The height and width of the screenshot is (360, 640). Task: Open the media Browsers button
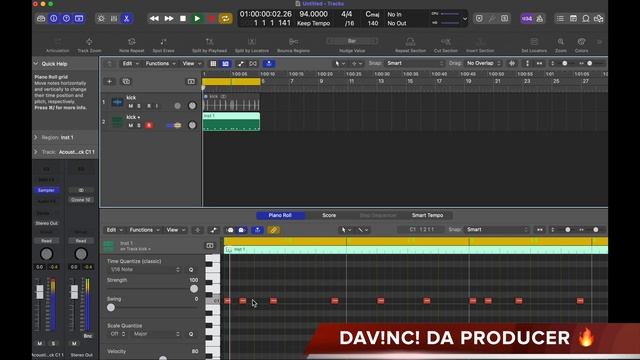coord(598,18)
